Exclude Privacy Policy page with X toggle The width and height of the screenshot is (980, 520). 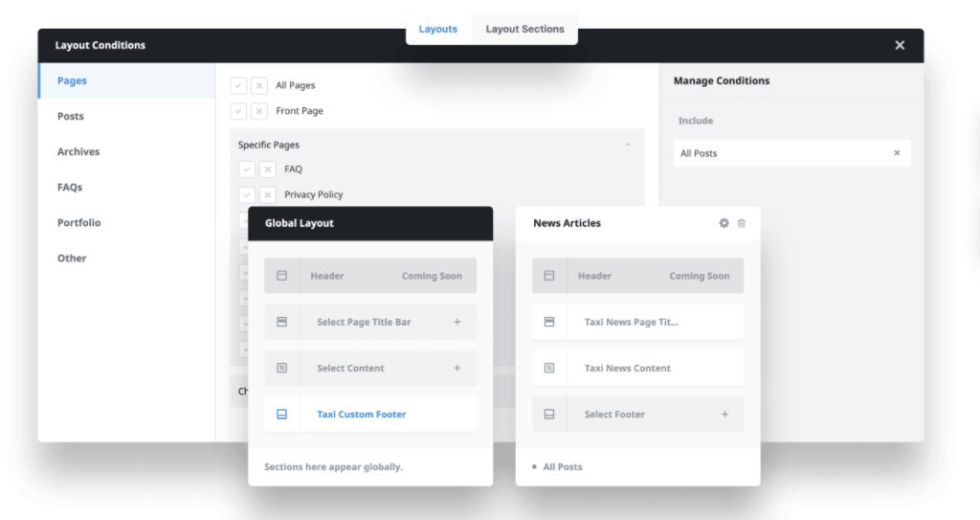[268, 195]
